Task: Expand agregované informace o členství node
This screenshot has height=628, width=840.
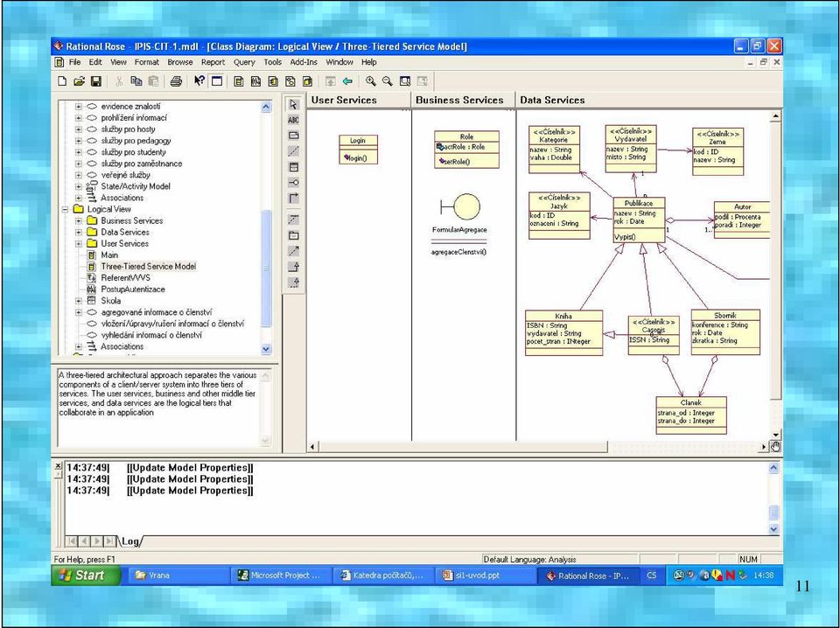Action: point(79,312)
